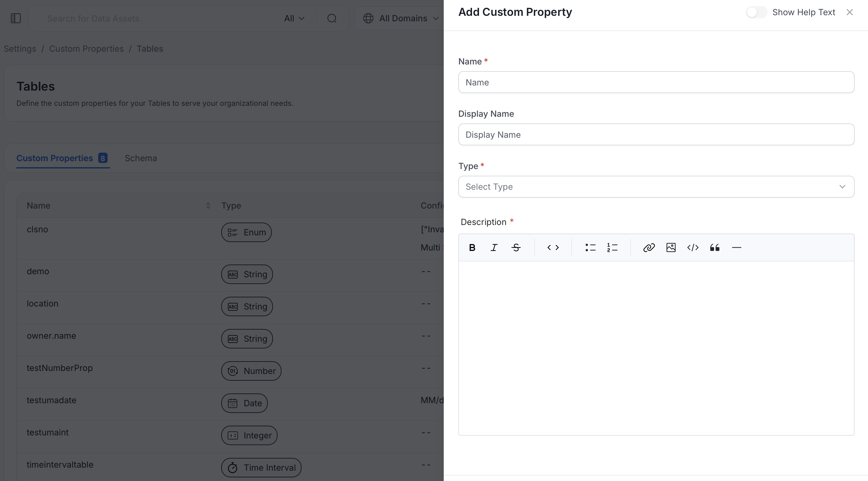Viewport: 868px width, 481px height.
Task: Enable the Show Help Text switch
Action: click(756, 12)
